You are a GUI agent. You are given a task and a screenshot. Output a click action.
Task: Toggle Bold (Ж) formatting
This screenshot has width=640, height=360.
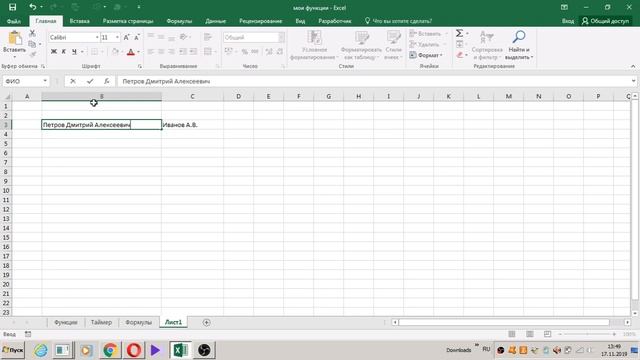click(x=53, y=51)
